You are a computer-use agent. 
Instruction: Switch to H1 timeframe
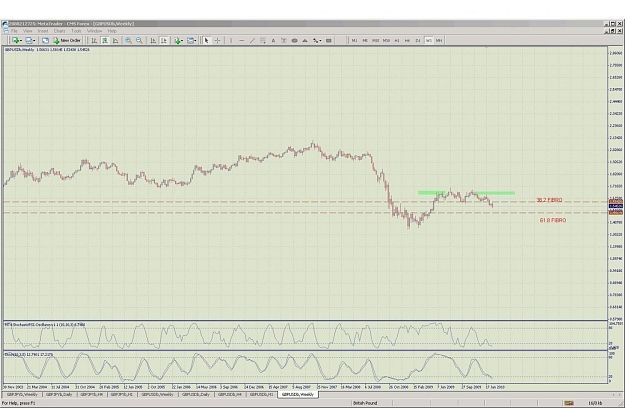pos(397,40)
